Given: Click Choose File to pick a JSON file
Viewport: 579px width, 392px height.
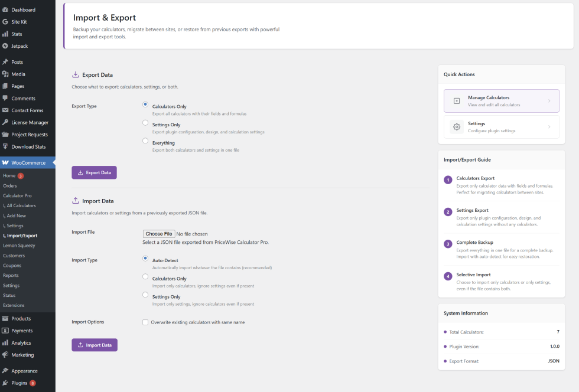Looking at the screenshot, I should (x=159, y=234).
